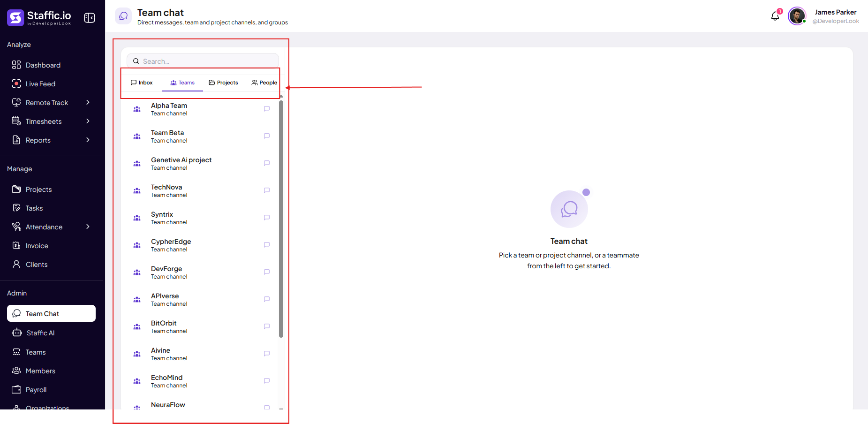
Task: Expand the Reports chevron
Action: pos(88,140)
